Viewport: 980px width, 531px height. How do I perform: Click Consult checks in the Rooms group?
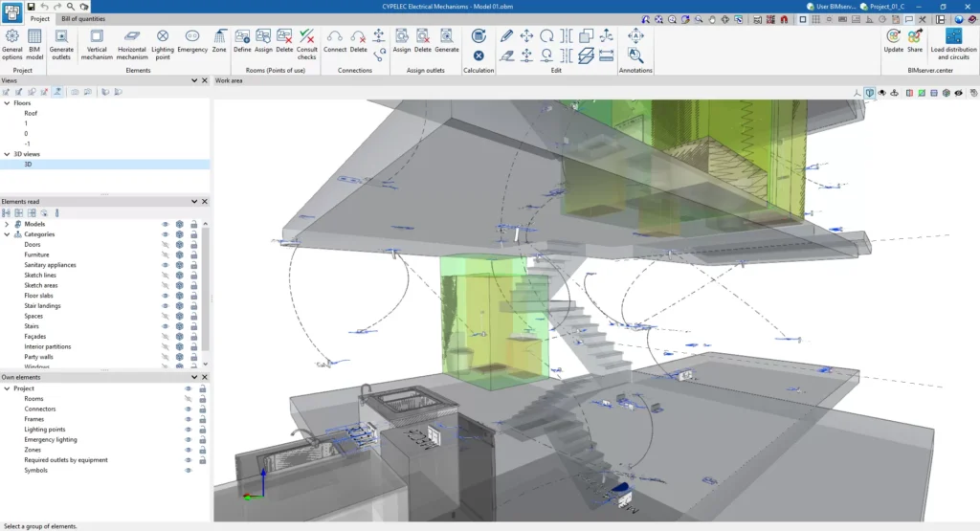[306, 42]
